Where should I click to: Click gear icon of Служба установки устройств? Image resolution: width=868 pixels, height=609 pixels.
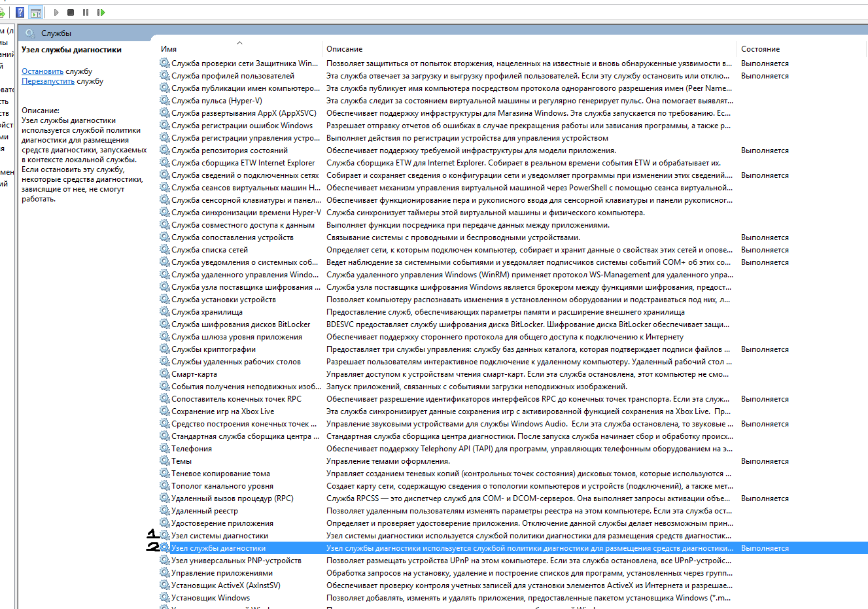tap(165, 300)
